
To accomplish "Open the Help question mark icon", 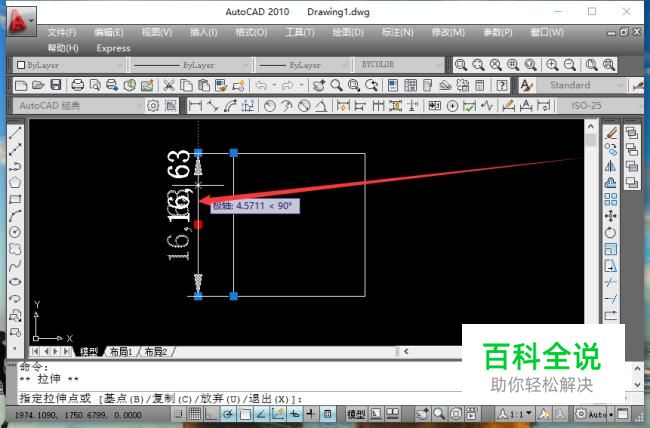I will 502,85.
